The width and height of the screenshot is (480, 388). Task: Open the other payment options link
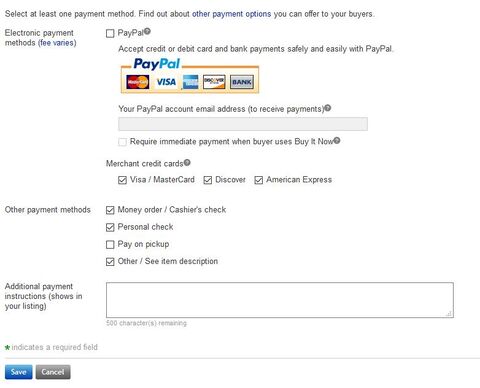[x=231, y=14]
